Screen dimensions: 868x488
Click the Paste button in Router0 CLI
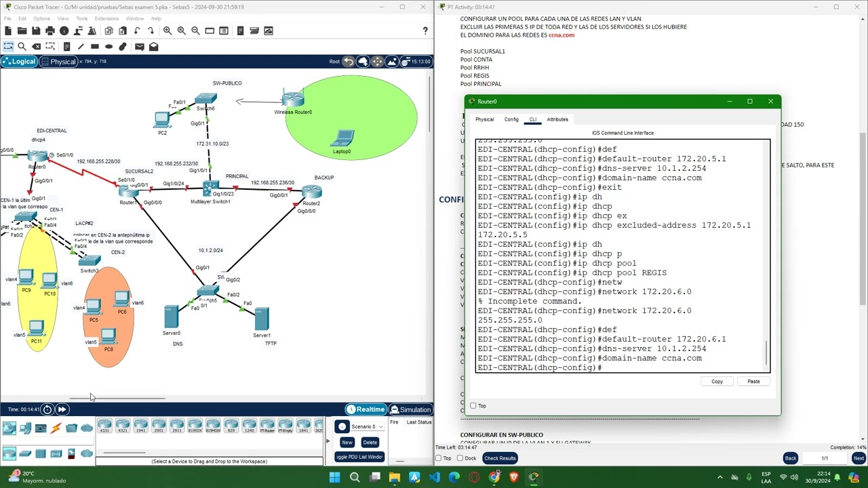[x=753, y=382]
